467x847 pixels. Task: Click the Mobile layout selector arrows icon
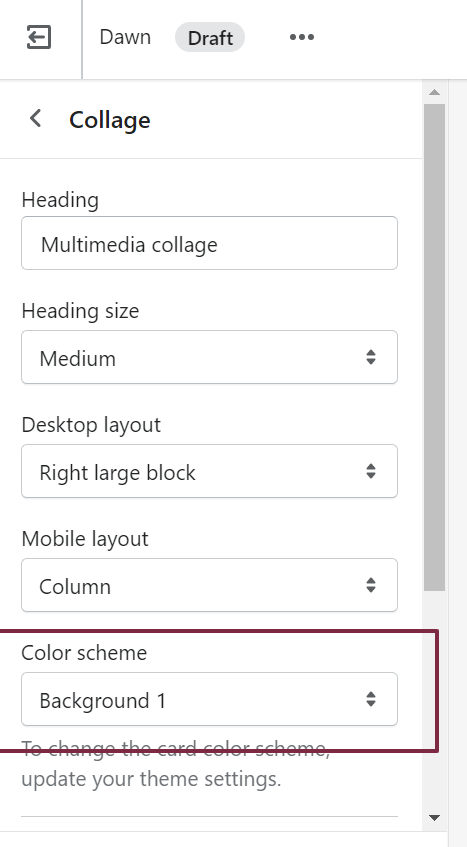point(370,585)
